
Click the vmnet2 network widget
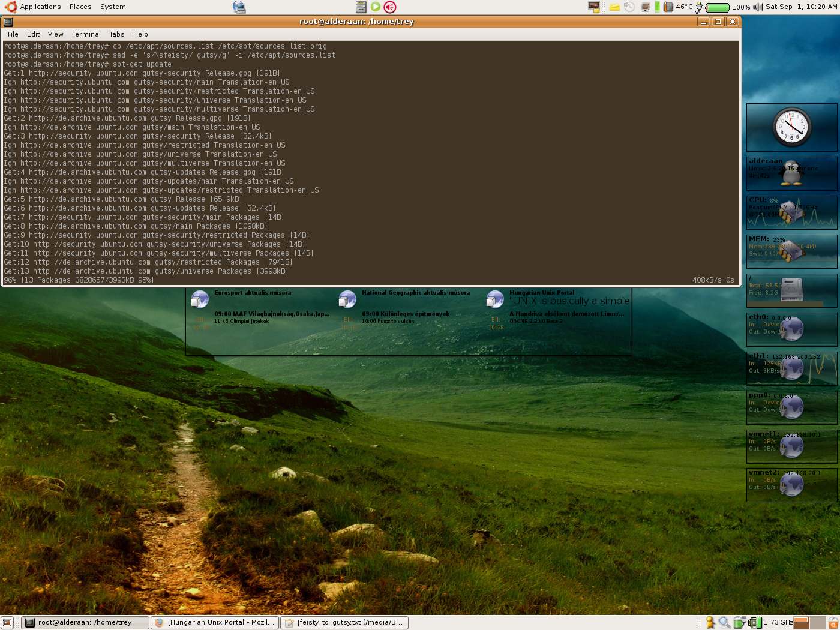[x=791, y=485]
